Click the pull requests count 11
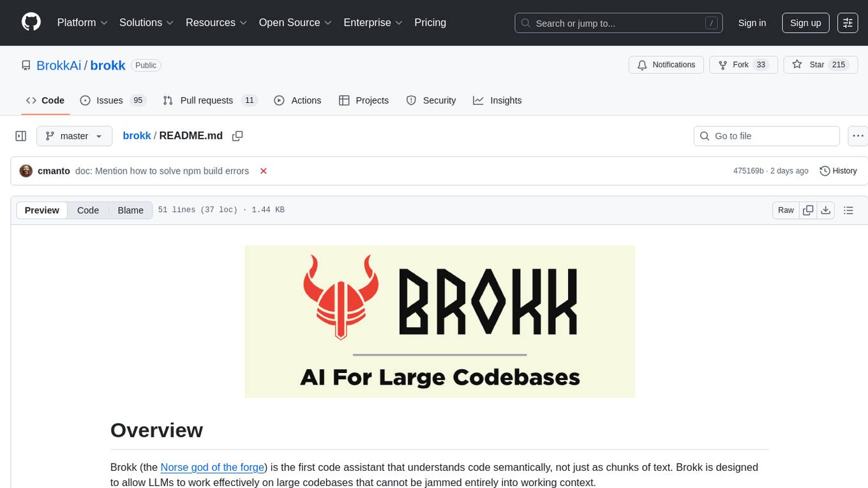This screenshot has width=868, height=488. click(250, 100)
